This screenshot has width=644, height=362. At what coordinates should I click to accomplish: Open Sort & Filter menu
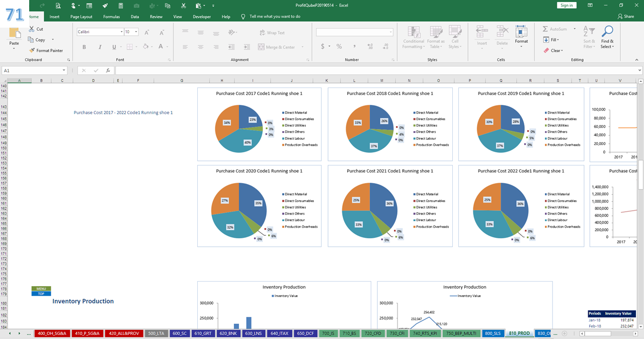[x=589, y=38]
